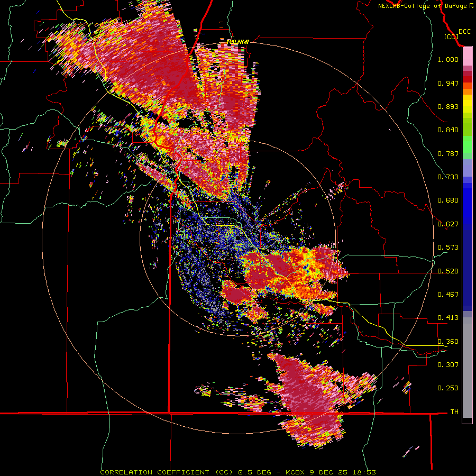
Task: Click the 0.733 legend value
Action: coord(448,177)
